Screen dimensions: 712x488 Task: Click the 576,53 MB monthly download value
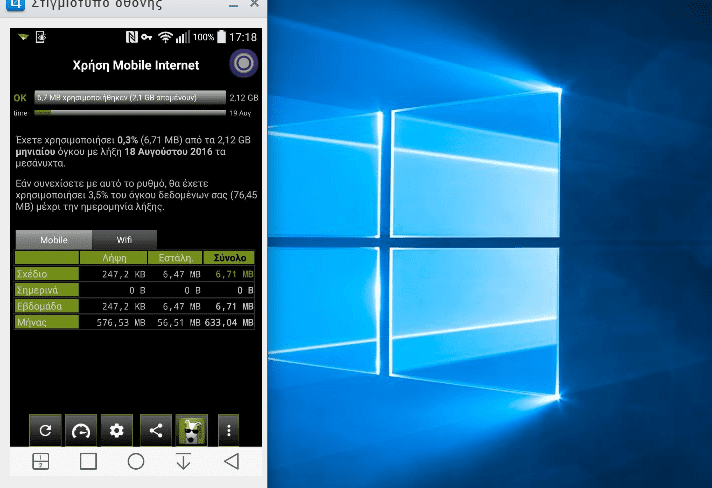[x=121, y=322]
